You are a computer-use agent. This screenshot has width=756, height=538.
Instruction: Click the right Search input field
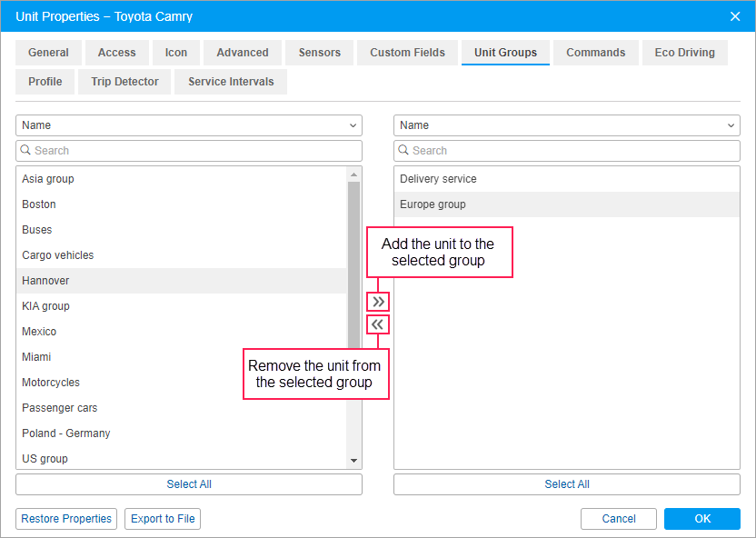pos(567,151)
